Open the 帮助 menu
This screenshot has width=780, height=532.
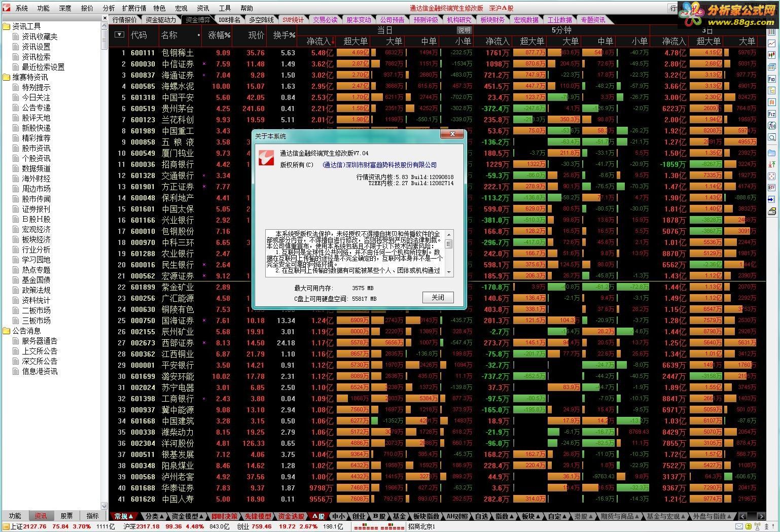(x=246, y=8)
